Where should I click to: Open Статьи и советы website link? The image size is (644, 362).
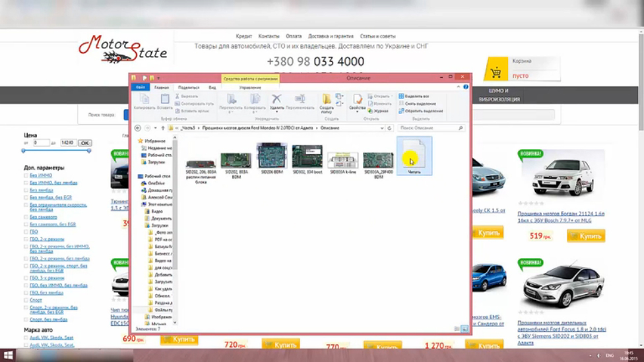[x=377, y=36]
